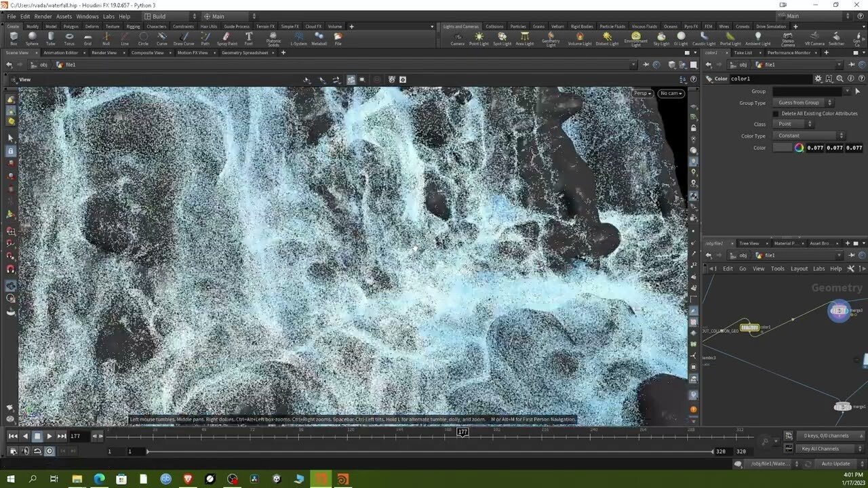This screenshot has width=868, height=488.
Task: Open the Group Type dropdown showing Guess from Group
Action: (x=800, y=103)
